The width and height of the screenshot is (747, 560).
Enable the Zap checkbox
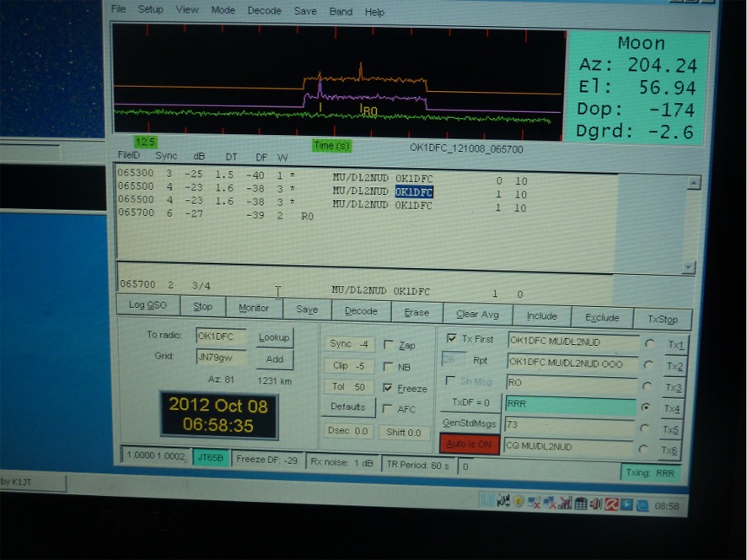389,345
